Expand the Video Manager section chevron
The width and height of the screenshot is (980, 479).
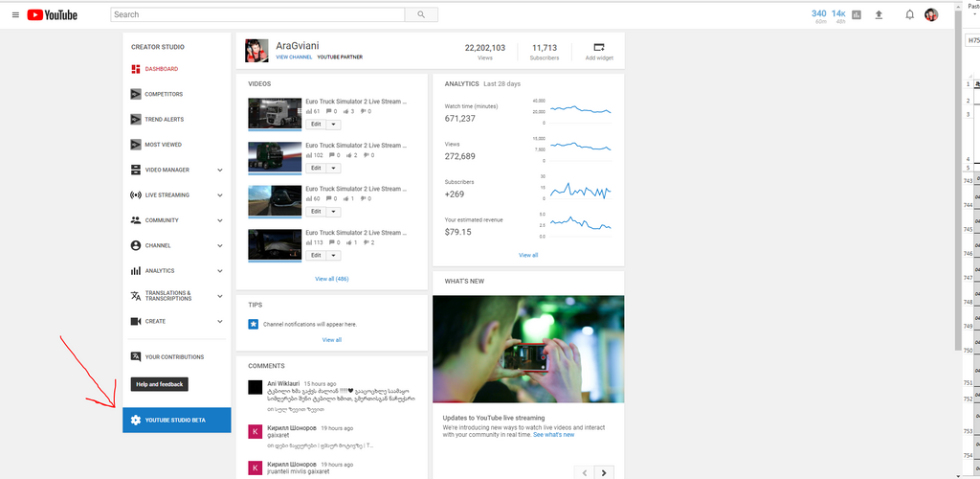[220, 171]
